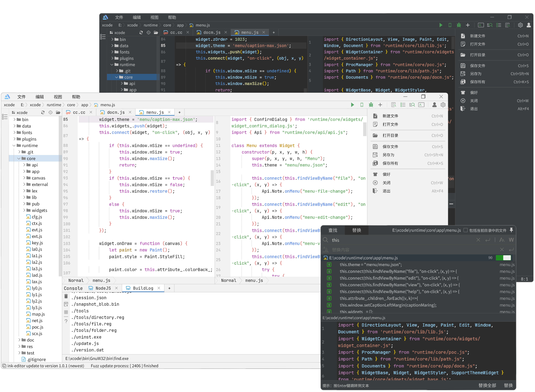Click the pin icon in find-replace panel
535x392 pixels.
point(511,230)
